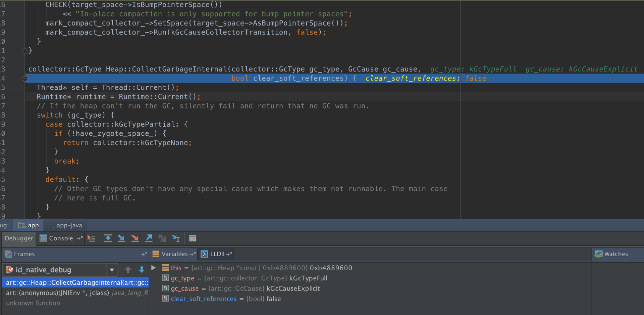Click the Step Over icon
644x315 pixels.
(x=108, y=238)
